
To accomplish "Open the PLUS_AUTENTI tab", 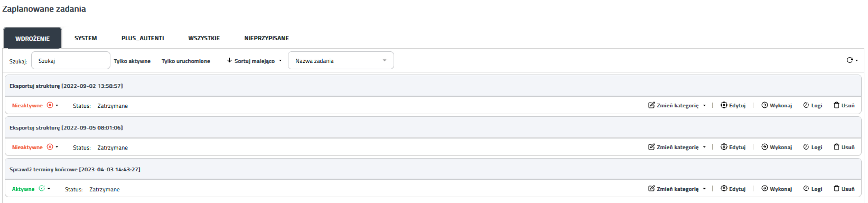I will (143, 38).
